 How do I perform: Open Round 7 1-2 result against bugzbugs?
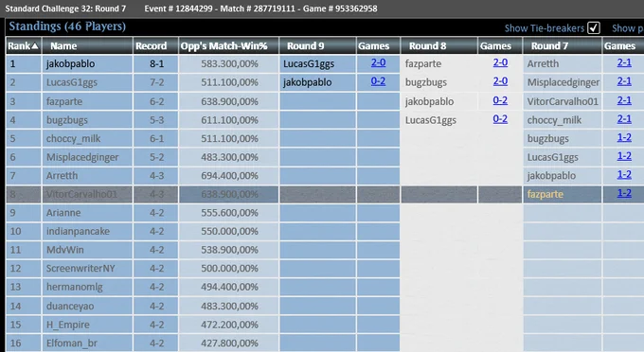coord(624,137)
